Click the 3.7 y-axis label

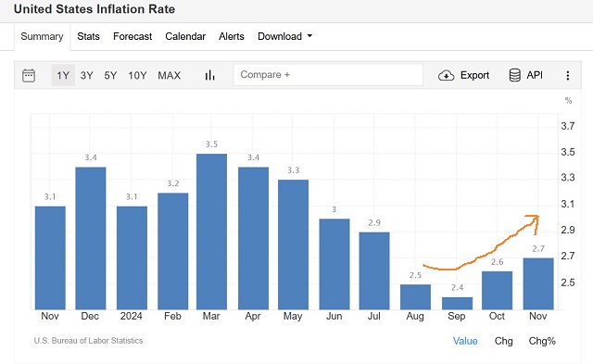click(x=567, y=126)
